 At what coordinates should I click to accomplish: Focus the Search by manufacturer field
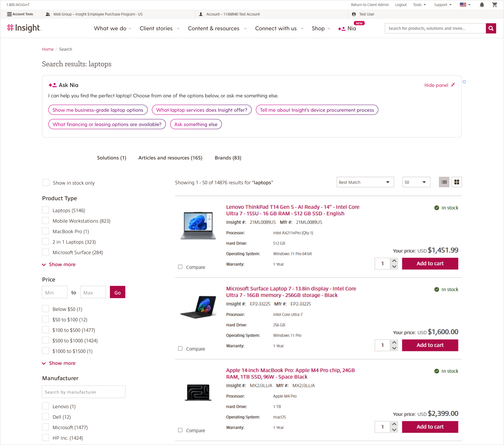[x=84, y=392]
